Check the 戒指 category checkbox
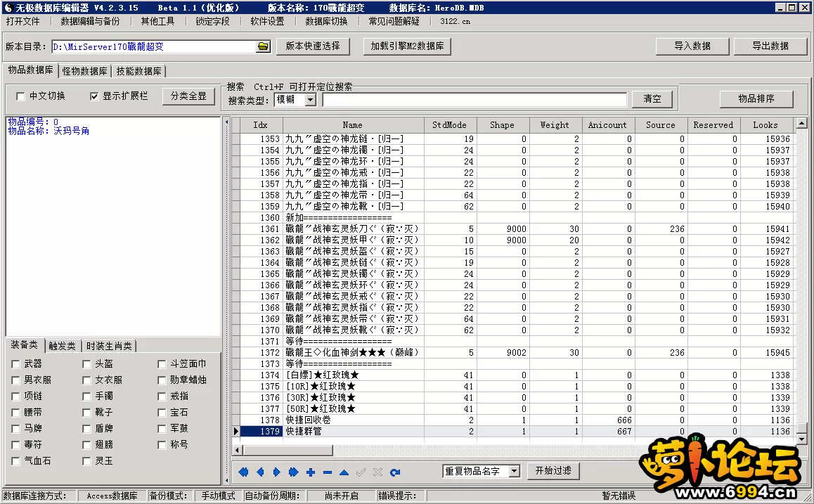814x504 pixels. click(x=162, y=396)
